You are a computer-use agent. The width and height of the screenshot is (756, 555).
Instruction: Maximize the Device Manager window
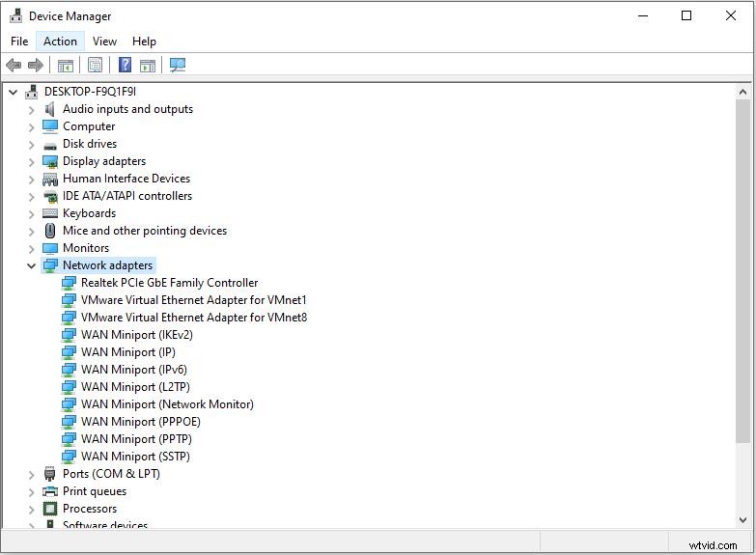coord(686,15)
